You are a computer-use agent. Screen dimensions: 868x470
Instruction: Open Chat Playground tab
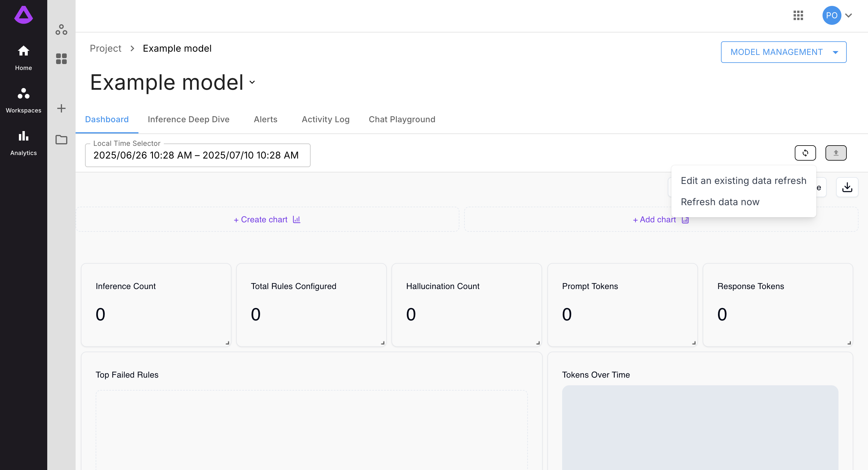click(x=402, y=120)
